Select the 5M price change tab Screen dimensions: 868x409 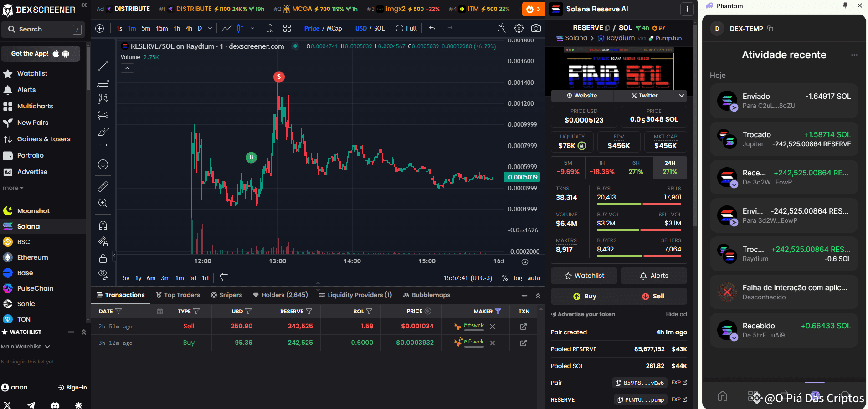point(568,168)
